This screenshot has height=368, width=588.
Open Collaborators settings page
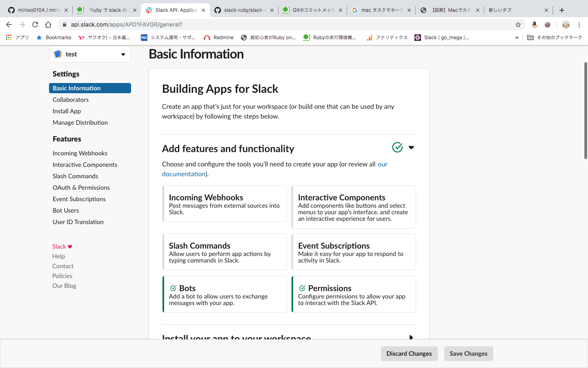[71, 100]
